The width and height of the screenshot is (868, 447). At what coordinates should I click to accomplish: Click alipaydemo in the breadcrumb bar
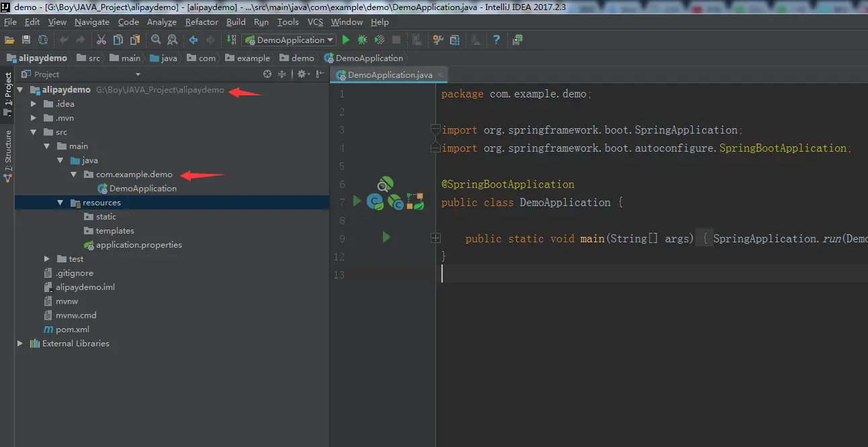coord(38,58)
